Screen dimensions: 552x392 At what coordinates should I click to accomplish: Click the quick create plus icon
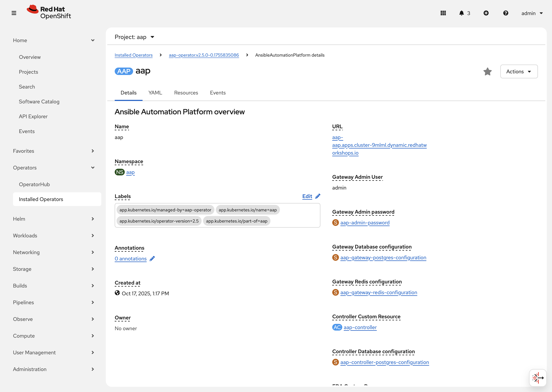tap(486, 13)
